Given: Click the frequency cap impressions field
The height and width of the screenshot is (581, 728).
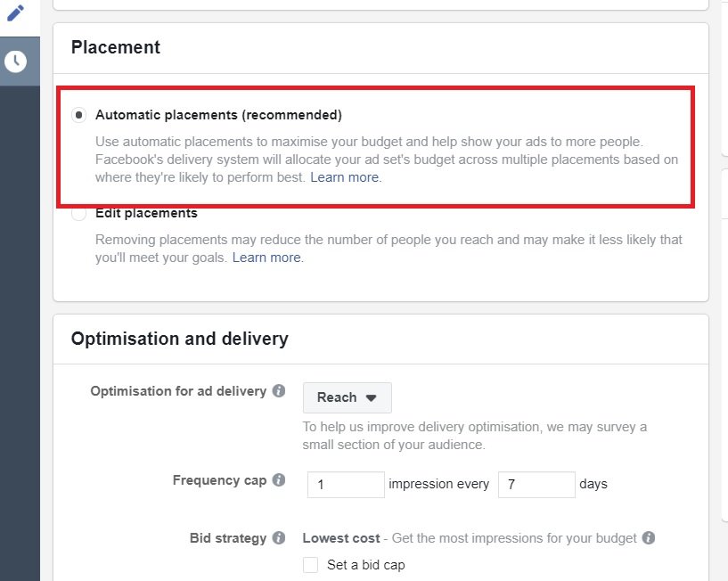Looking at the screenshot, I should [346, 485].
